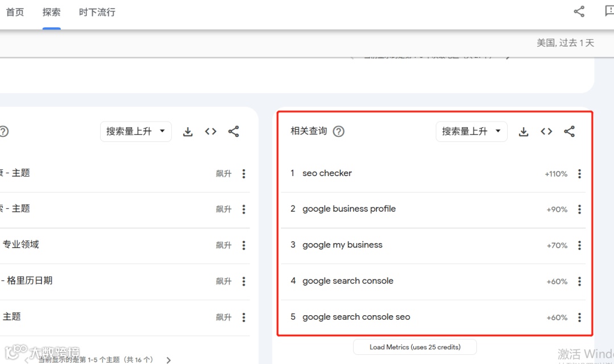
Task: Download related topics data as CSV
Action: [x=188, y=132]
